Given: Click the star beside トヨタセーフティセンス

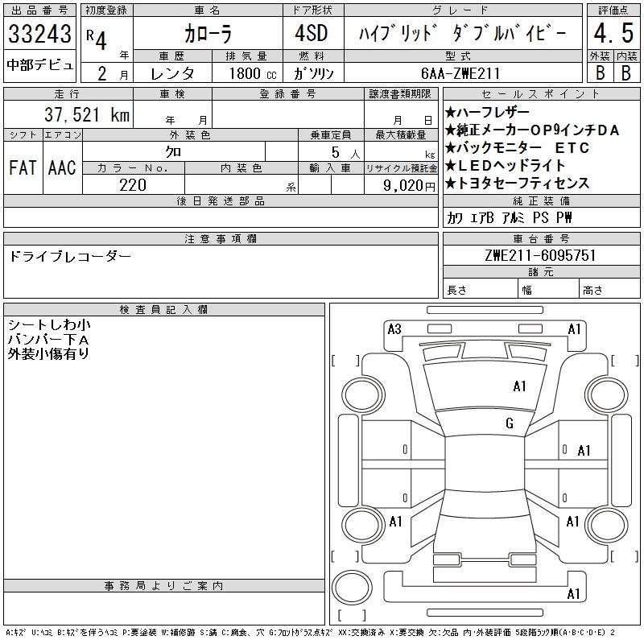Looking at the screenshot, I should 450,184.
